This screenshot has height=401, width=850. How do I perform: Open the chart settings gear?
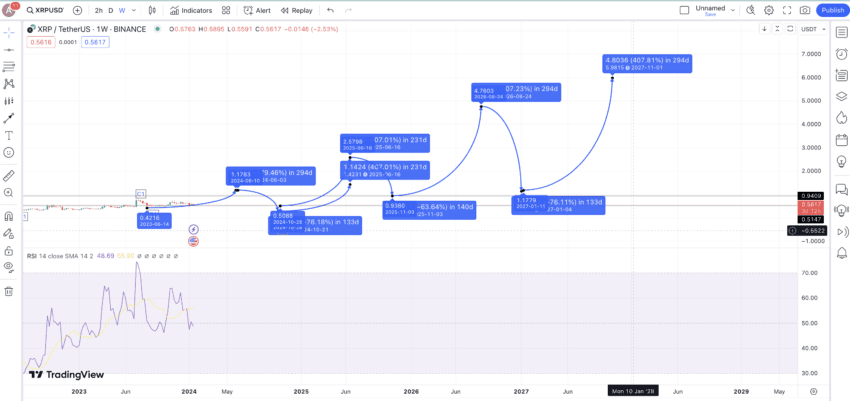point(769,10)
